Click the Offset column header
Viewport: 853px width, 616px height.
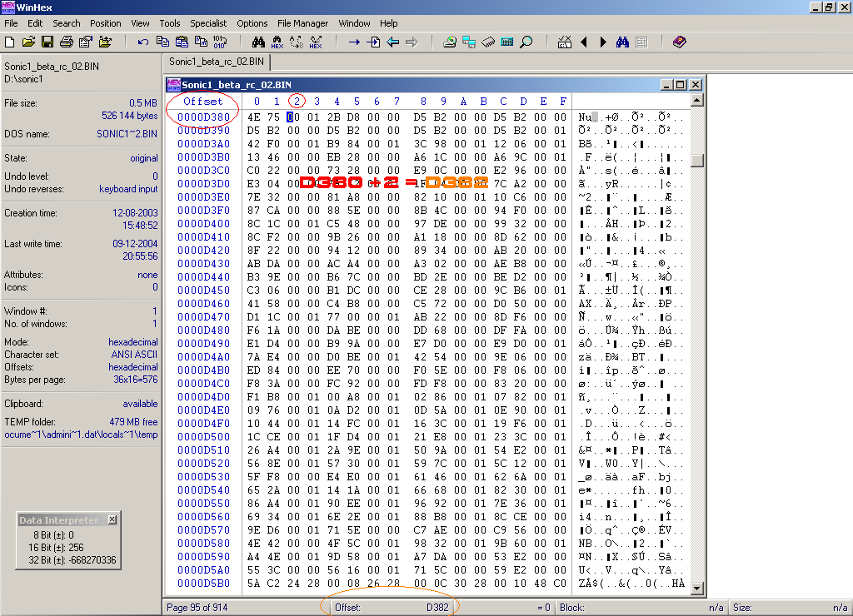click(x=203, y=101)
